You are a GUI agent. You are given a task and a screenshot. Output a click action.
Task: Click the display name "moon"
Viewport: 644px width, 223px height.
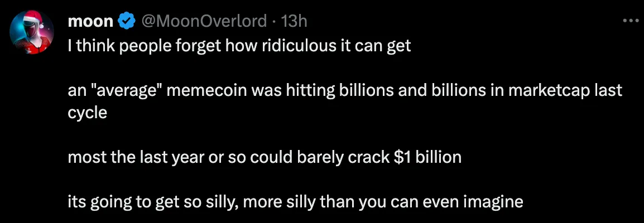90,22
